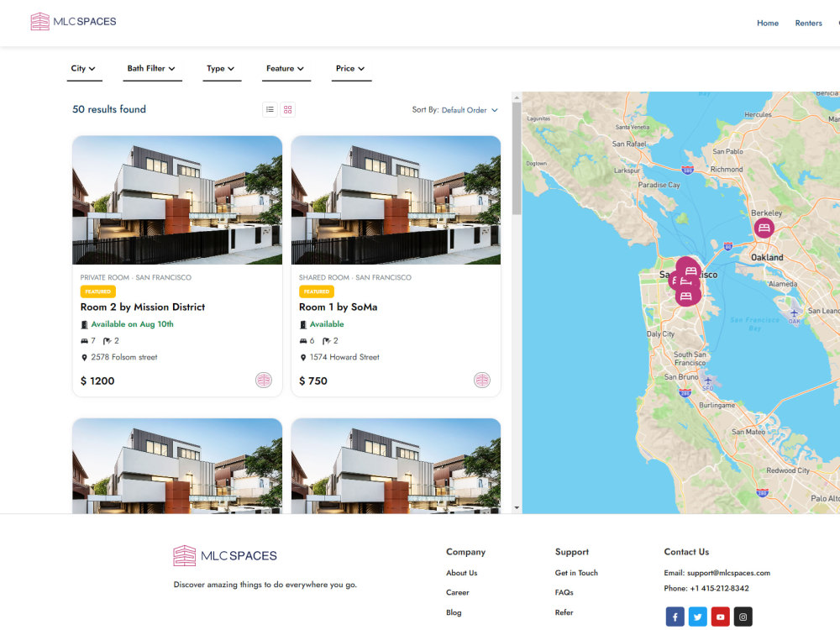Click bed icon showing 7 on Mission card
The width and height of the screenshot is (840, 630).
[x=84, y=341]
